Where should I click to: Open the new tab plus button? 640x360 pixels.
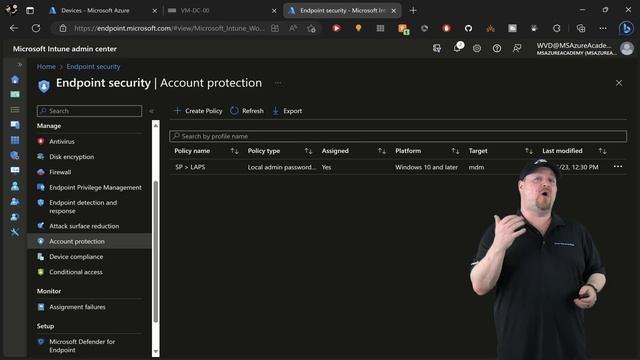click(413, 10)
